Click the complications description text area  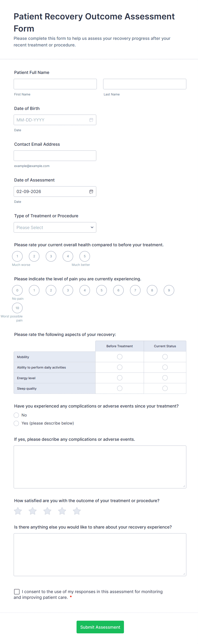(100, 467)
